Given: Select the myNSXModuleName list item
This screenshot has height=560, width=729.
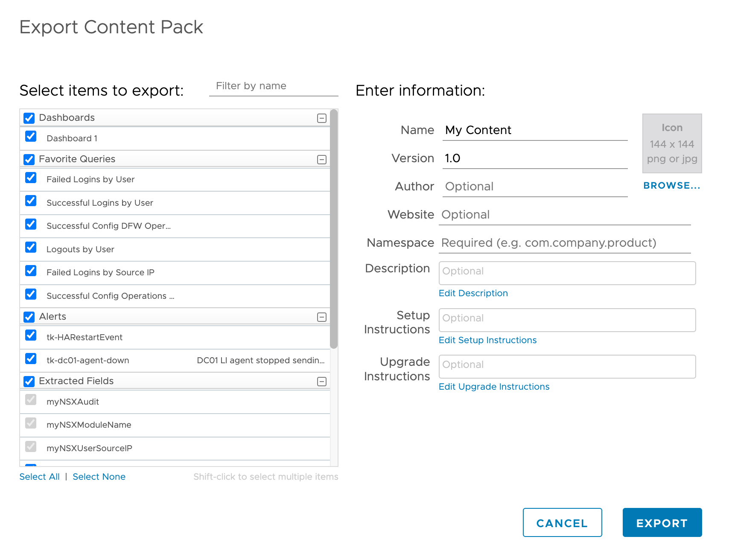Looking at the screenshot, I should pyautogui.click(x=89, y=425).
